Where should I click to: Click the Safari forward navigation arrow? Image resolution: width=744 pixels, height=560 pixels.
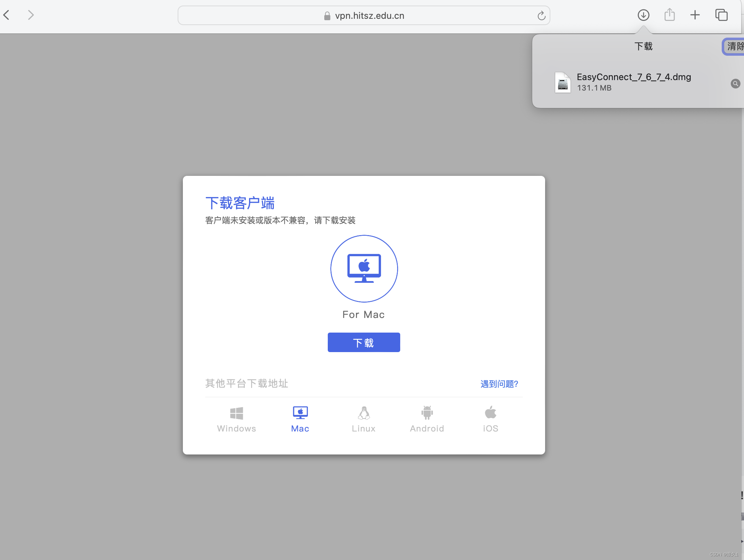(x=31, y=15)
